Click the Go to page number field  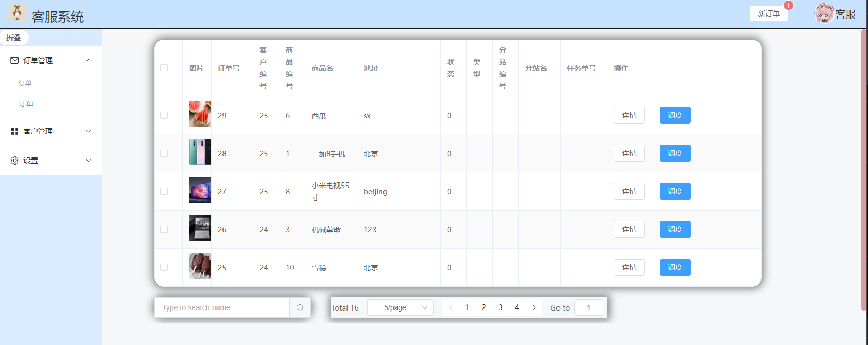[589, 307]
